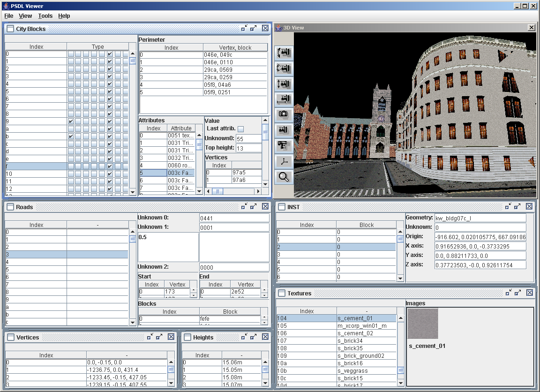The image size is (540, 392).
Task: Maximize the Roads panel
Action: 254,207
